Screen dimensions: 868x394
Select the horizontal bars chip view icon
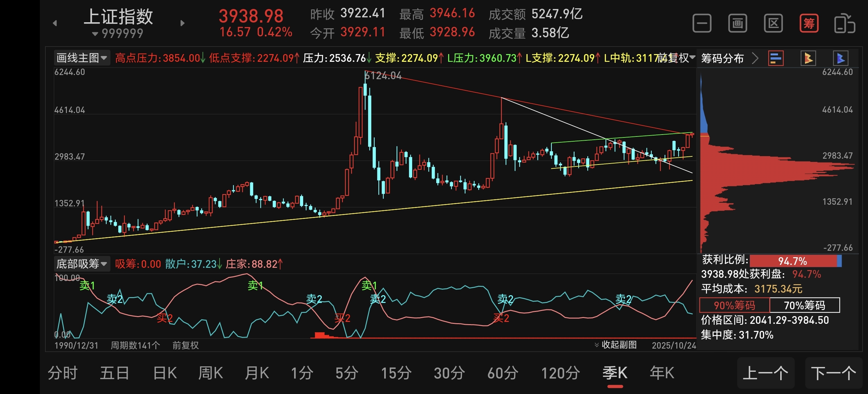[776, 58]
